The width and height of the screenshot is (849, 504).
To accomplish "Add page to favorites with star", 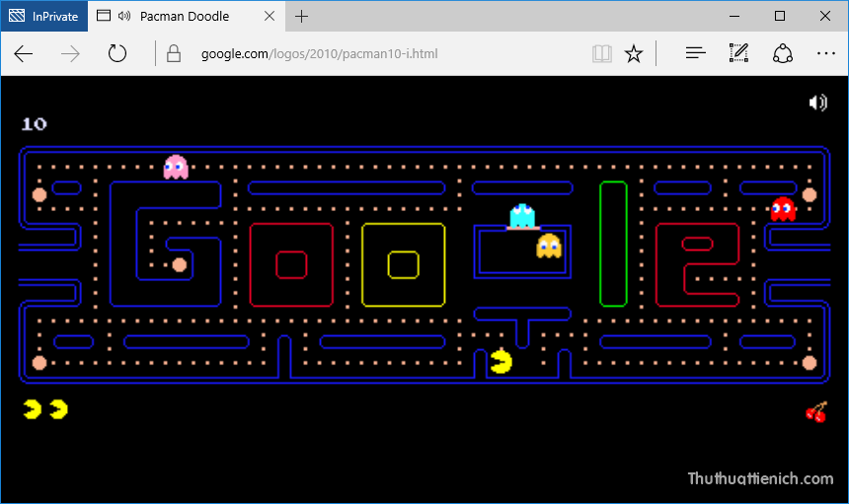I will click(634, 53).
